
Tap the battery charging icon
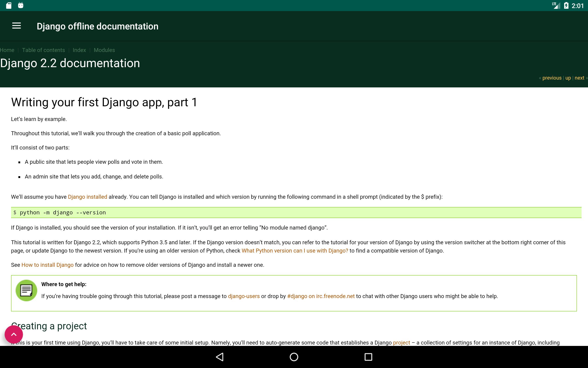(566, 5)
